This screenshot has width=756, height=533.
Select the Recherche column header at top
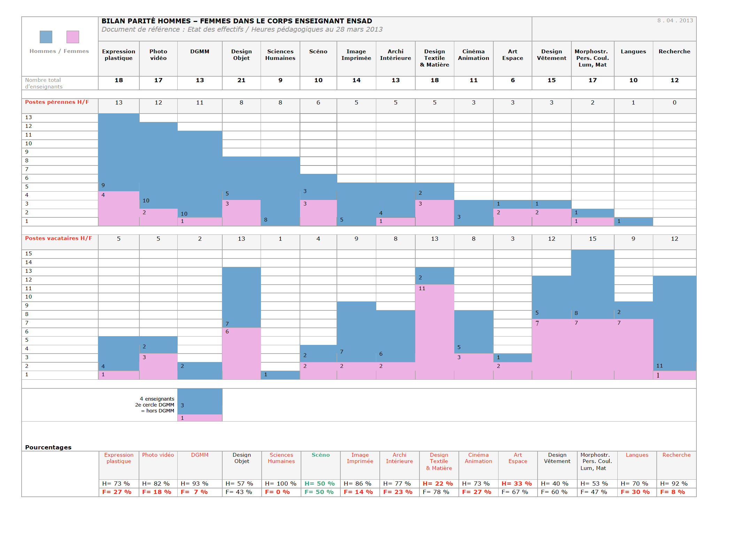click(674, 52)
